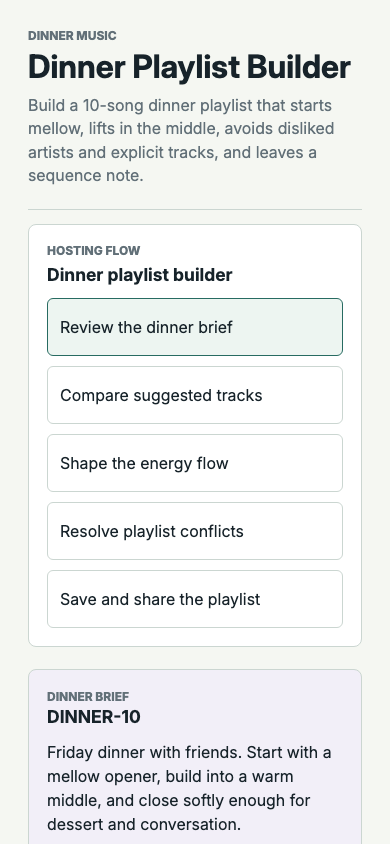
Task: Choose Save and share the playlist step
Action: coord(195,599)
